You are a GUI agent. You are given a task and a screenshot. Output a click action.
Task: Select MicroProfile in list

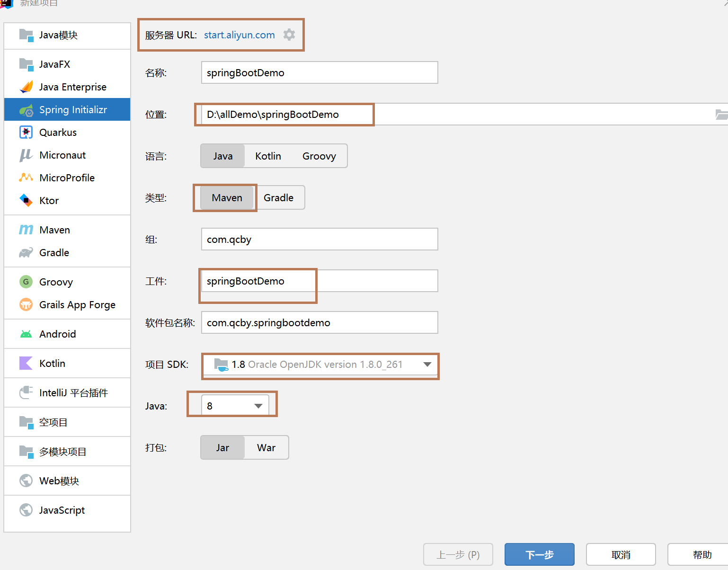(x=67, y=178)
